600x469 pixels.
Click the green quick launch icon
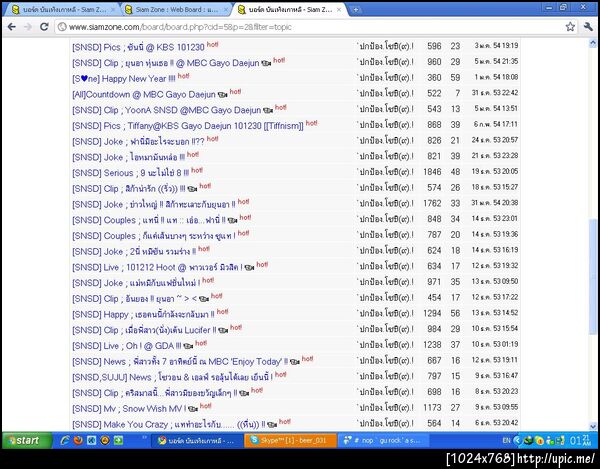(x=118, y=440)
